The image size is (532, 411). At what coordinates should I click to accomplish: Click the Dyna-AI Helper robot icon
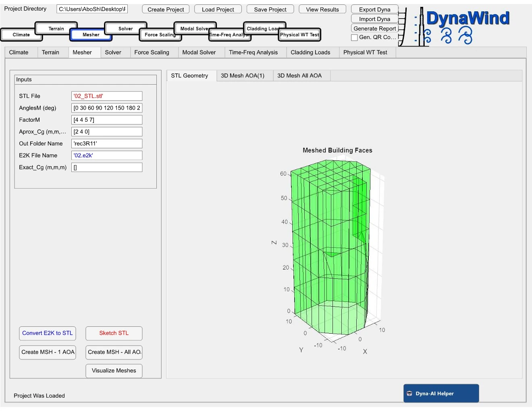coord(409,394)
